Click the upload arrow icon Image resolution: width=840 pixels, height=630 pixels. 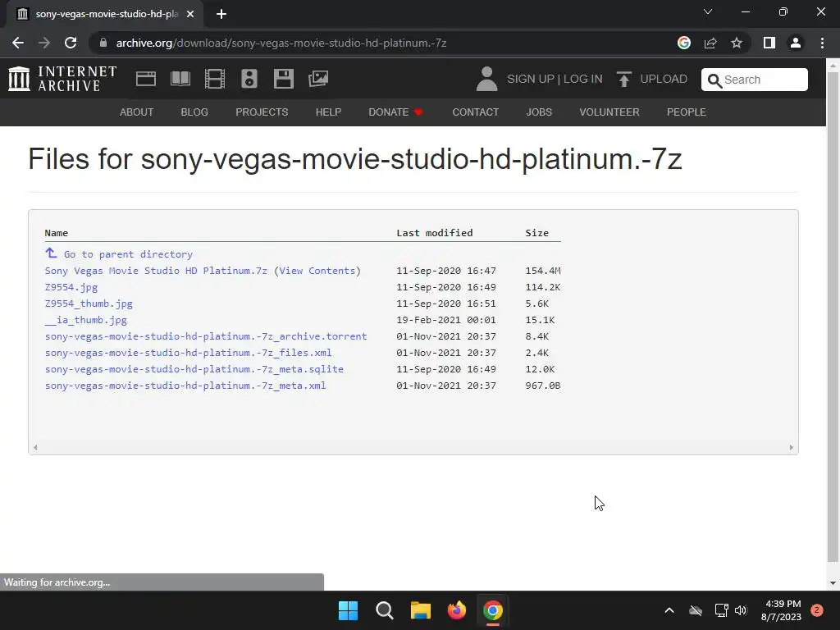point(623,79)
